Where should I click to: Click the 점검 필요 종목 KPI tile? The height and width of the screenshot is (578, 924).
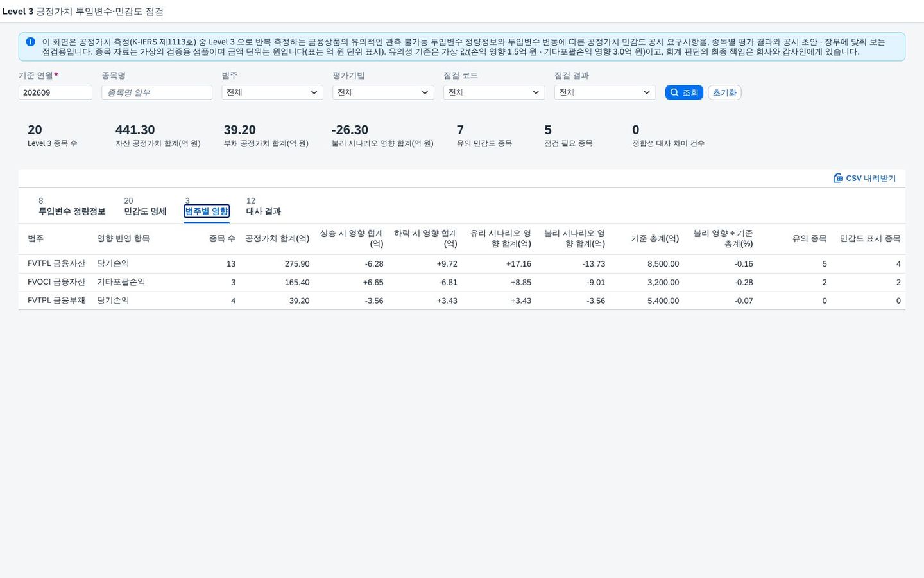pyautogui.click(x=569, y=135)
